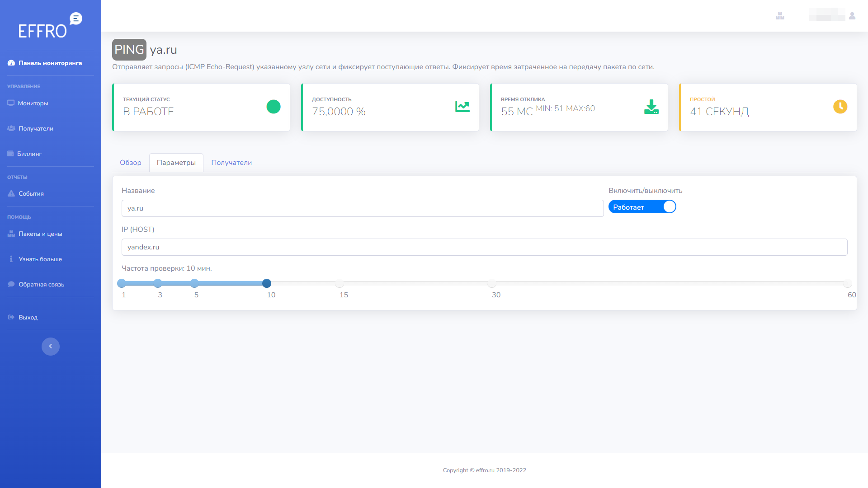The image size is (868, 488).
Task: Click the packages icon in top bar
Action: click(780, 16)
